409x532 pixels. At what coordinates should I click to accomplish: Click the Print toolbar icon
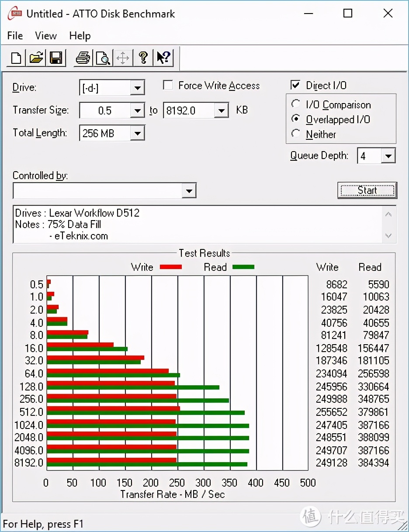pos(83,58)
